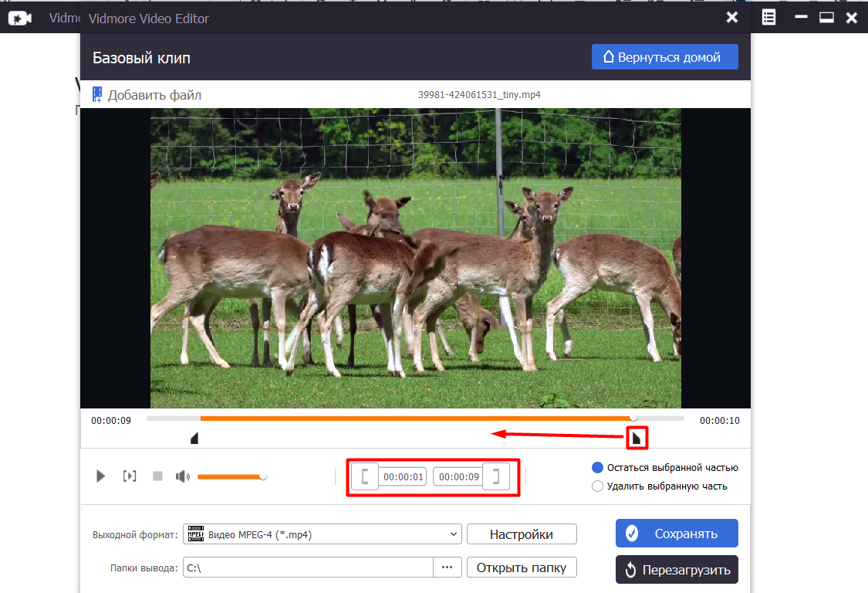Screen dimensions: 868x593
Task: Stop video playback with the square icon
Action: (157, 476)
